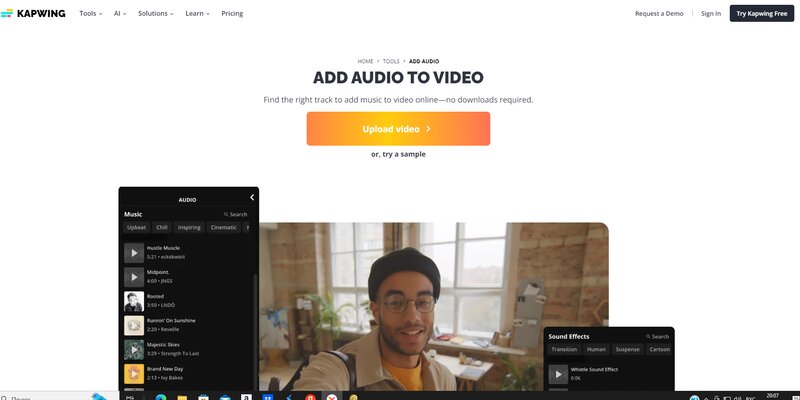The image size is (800, 400).
Task: Select the Upbeat music filter
Action: coord(136,228)
